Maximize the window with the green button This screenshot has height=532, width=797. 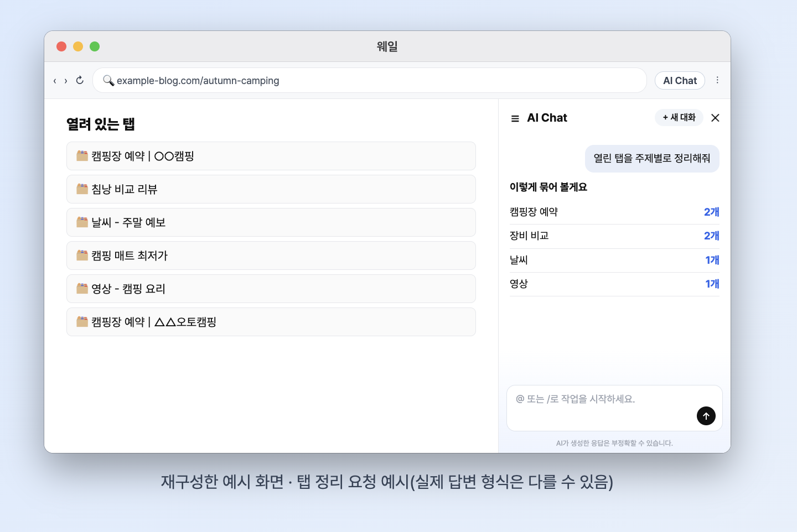click(x=95, y=46)
